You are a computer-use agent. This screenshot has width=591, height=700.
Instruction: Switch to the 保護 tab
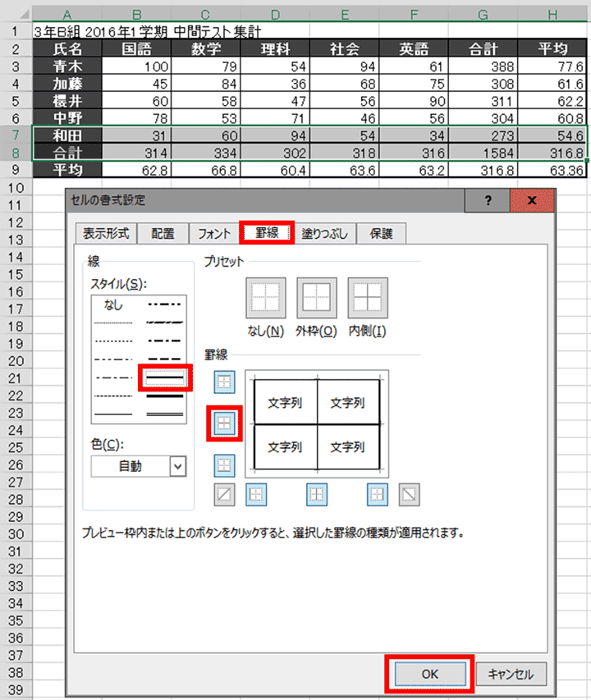pos(381,233)
